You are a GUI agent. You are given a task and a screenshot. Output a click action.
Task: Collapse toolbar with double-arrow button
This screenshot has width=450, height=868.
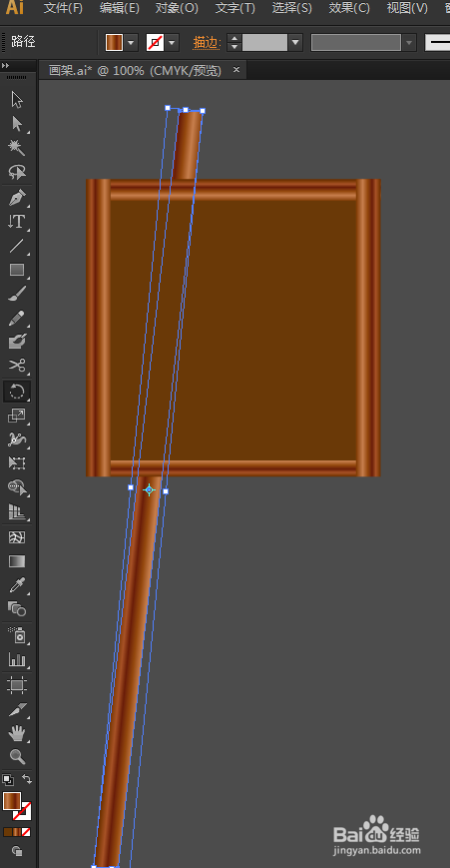[x=6, y=65]
